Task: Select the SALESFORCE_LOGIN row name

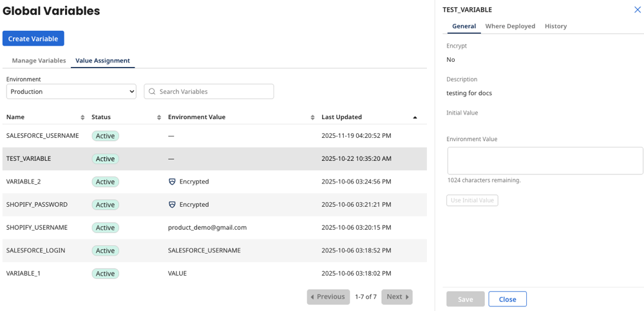Action: (35, 250)
